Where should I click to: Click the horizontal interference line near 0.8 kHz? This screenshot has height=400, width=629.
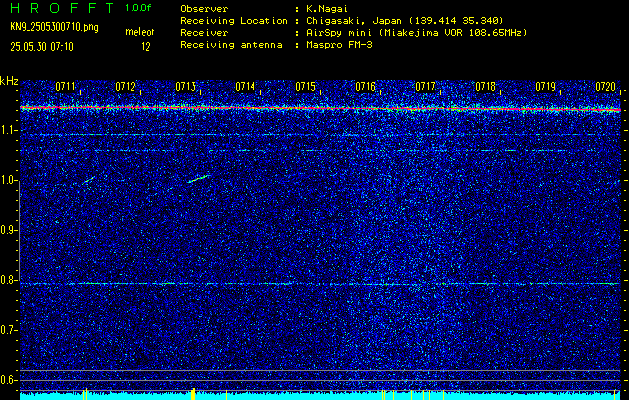coord(320,284)
